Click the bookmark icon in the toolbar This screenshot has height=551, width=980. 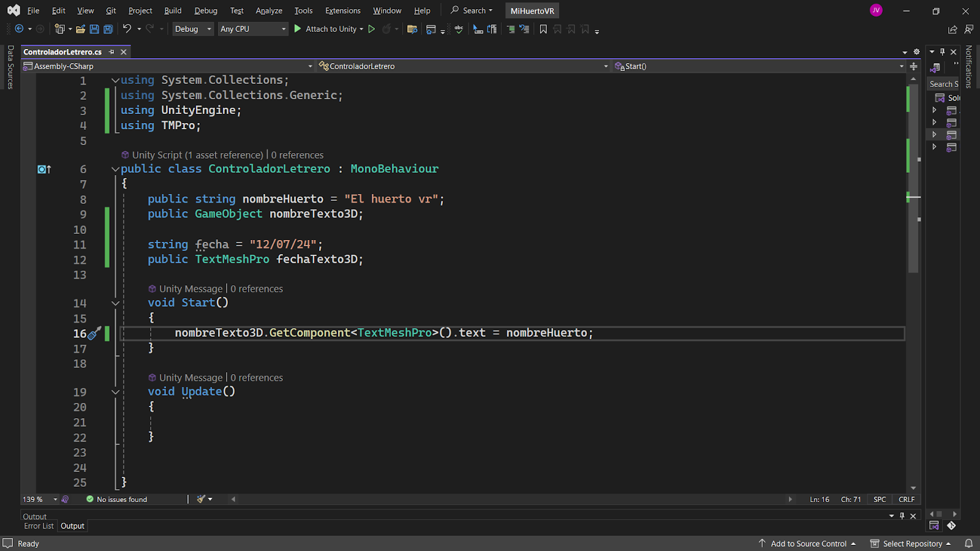point(543,29)
